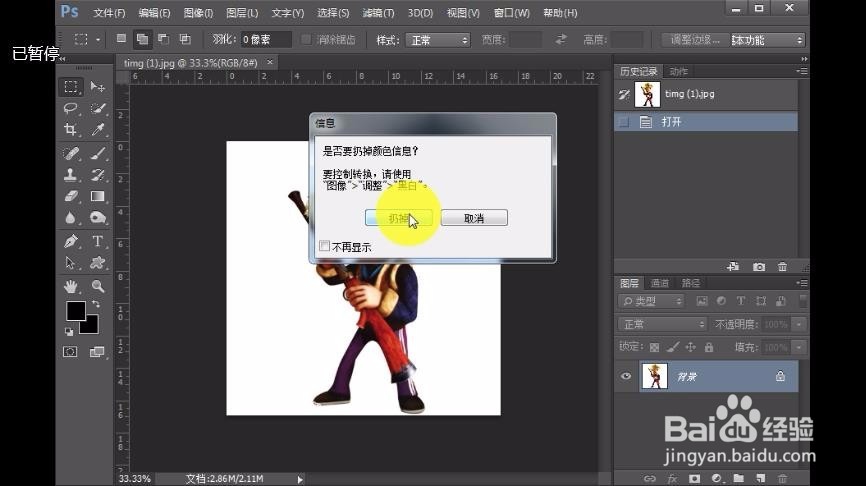Select the Quick Selection tool

pos(98,108)
